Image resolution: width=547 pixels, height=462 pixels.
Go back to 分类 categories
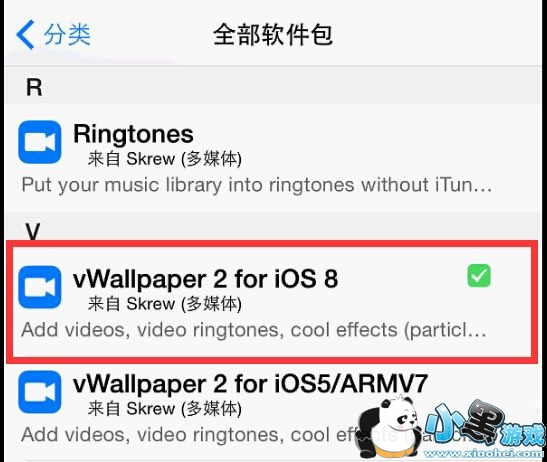point(67,35)
